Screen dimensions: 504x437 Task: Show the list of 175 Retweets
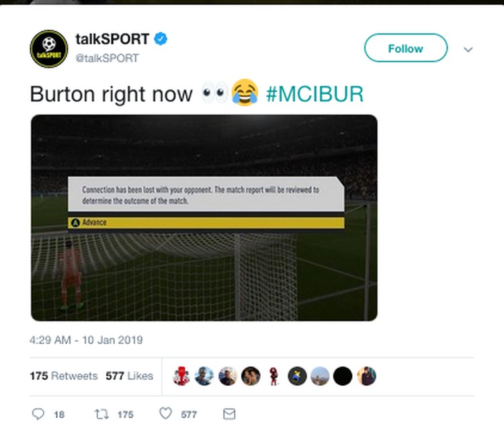(64, 376)
